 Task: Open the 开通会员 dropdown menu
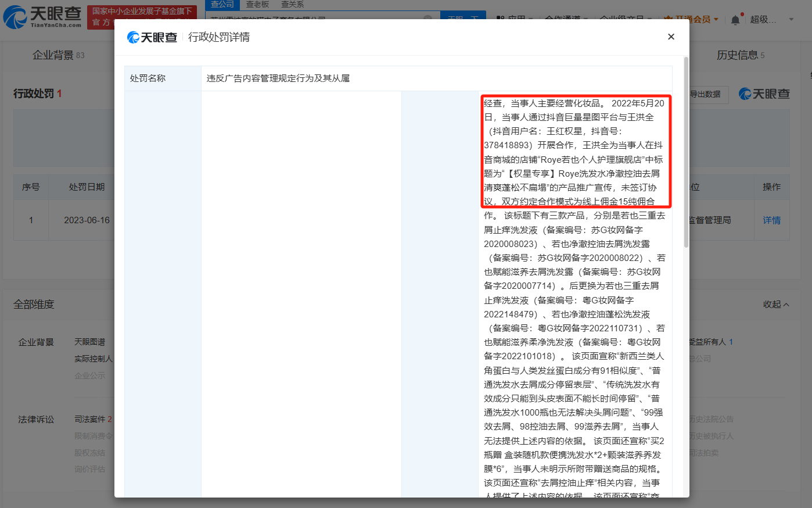pos(695,18)
